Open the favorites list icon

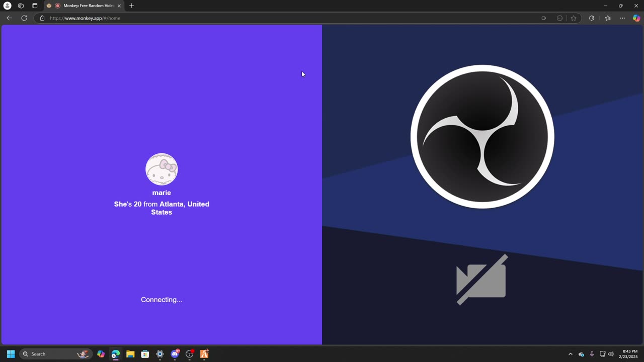tap(608, 18)
